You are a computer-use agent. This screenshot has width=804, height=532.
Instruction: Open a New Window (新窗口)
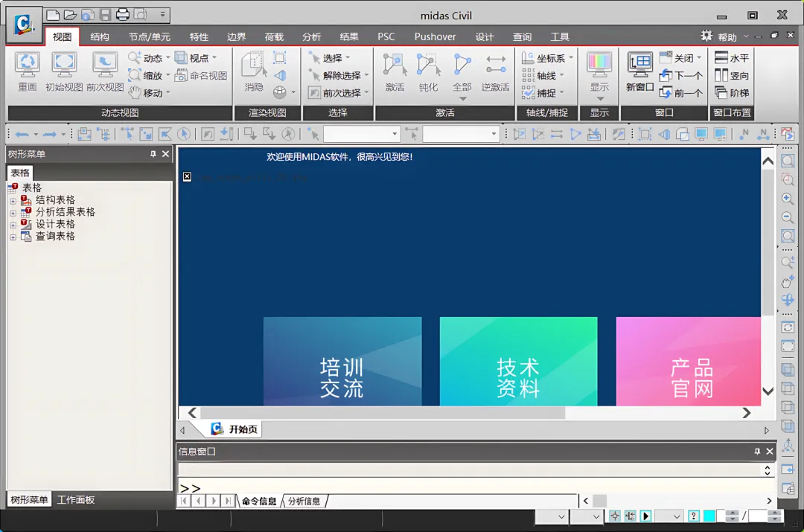[x=640, y=71]
